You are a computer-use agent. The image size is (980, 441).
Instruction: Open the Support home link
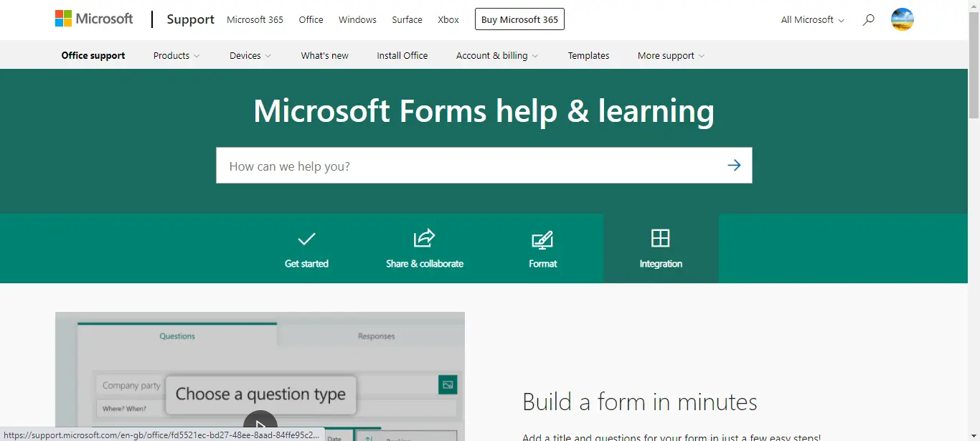[x=190, y=19]
